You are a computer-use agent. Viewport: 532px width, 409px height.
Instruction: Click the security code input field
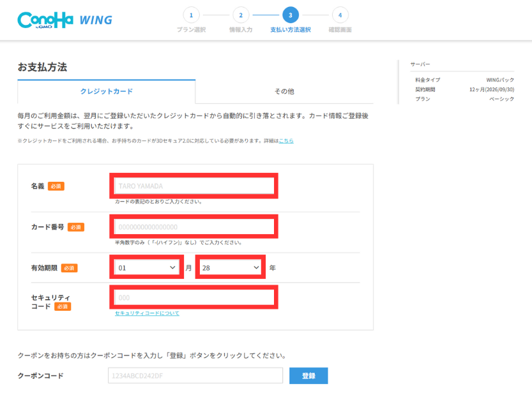(x=194, y=298)
